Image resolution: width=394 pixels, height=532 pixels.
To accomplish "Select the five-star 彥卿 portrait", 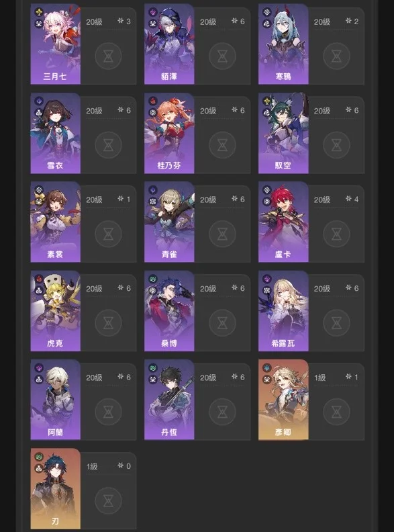I will (x=283, y=400).
